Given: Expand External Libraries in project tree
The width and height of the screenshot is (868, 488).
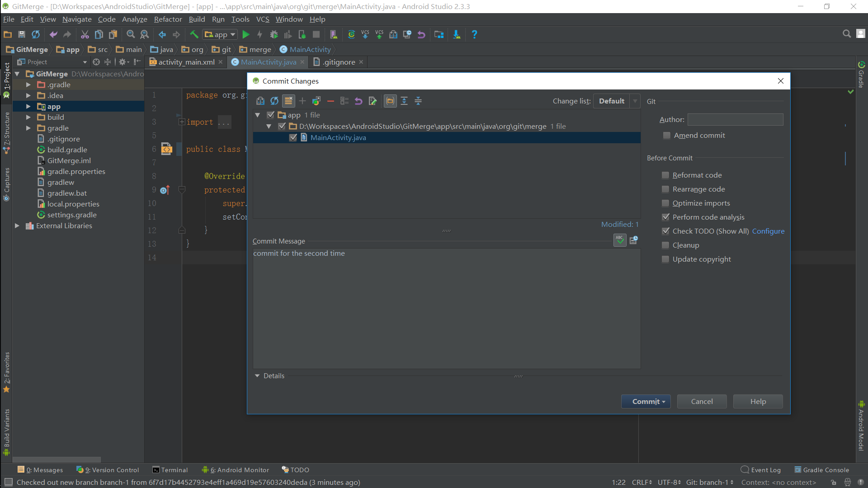Looking at the screenshot, I should click(17, 226).
